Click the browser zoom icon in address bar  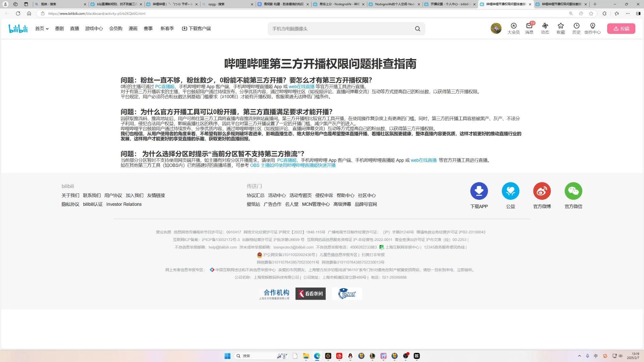571,13
